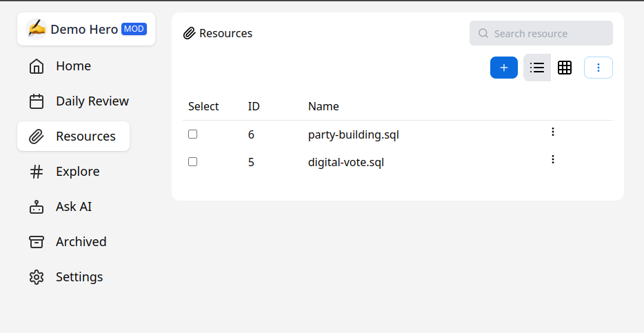
Task: Open the Daily Review section
Action: [92, 101]
